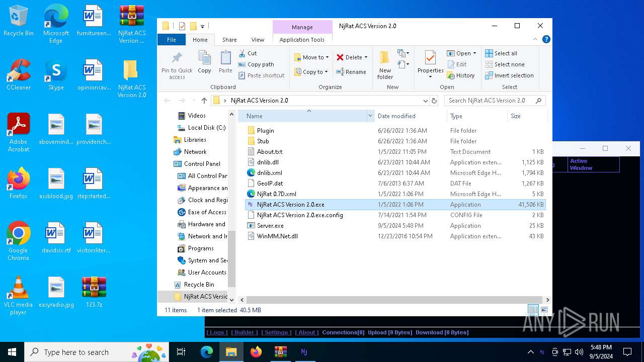Click the horizontal scrollbar in file list
644x362 pixels.
[394, 300]
